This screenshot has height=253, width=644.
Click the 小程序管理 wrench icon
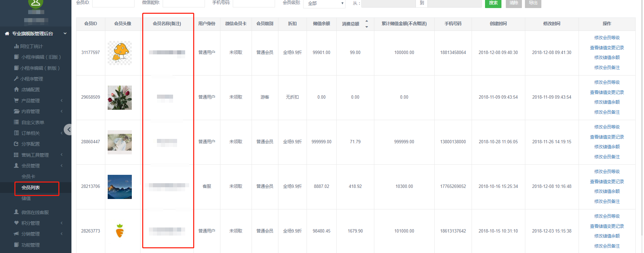16,79
